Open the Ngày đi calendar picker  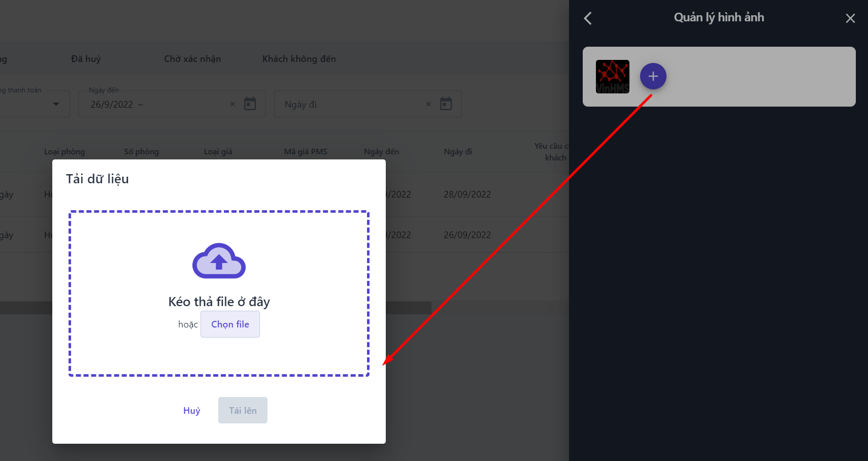(x=446, y=104)
